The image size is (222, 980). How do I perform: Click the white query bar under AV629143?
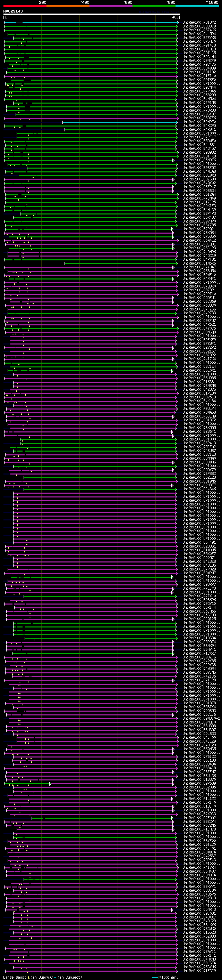92,14
